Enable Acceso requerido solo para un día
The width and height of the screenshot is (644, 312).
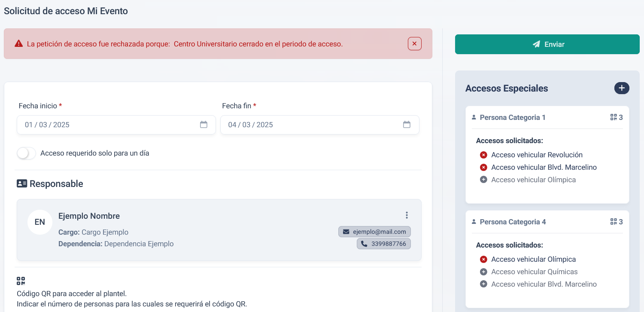(26, 153)
